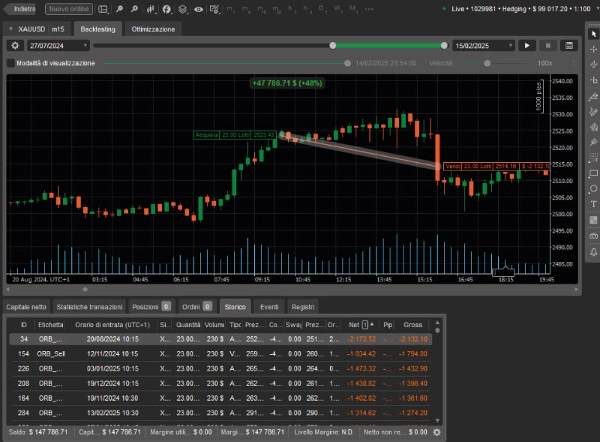Sort by the Net column header

coord(354,325)
